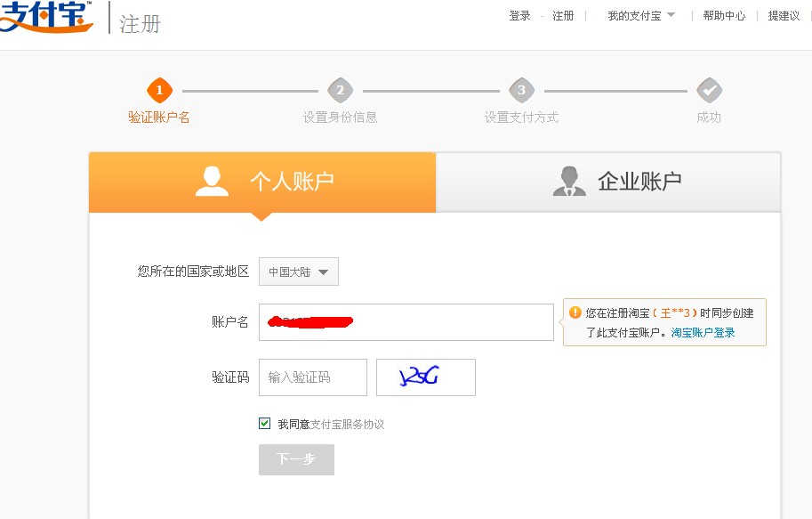Click the captcha image to refresh
Screen dimensions: 812x519
[x=426, y=377]
